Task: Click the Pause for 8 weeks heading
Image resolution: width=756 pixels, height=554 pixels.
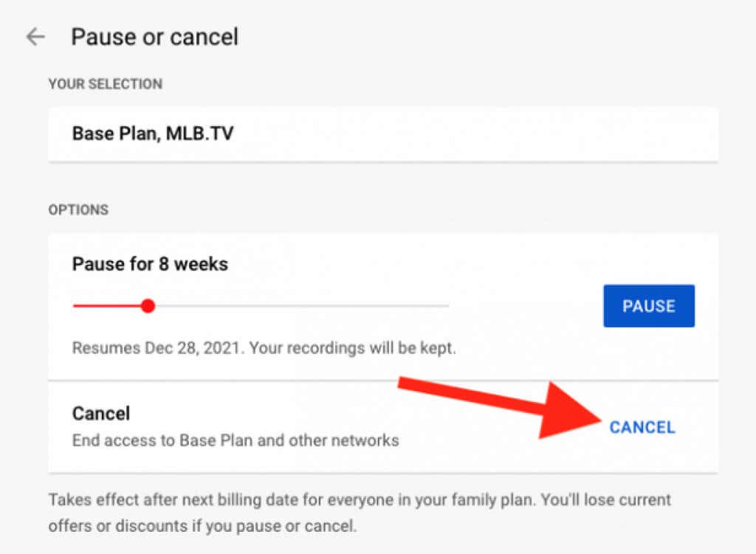Action: pos(149,264)
